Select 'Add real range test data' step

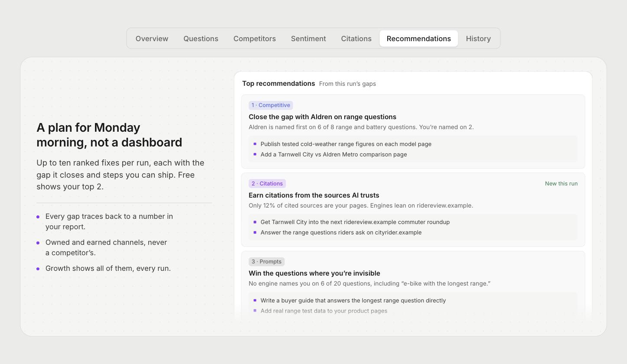point(323,311)
